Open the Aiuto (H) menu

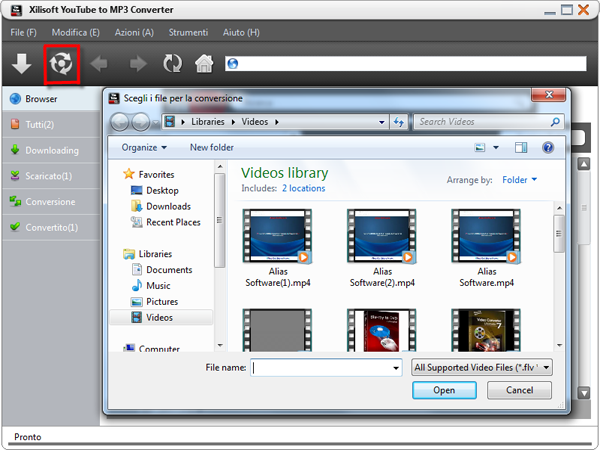tap(241, 33)
